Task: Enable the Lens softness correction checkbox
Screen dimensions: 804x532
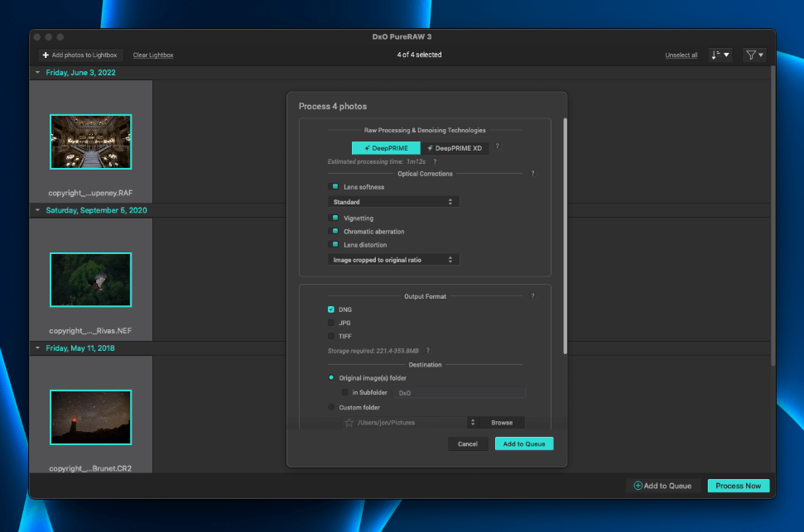Action: point(335,186)
